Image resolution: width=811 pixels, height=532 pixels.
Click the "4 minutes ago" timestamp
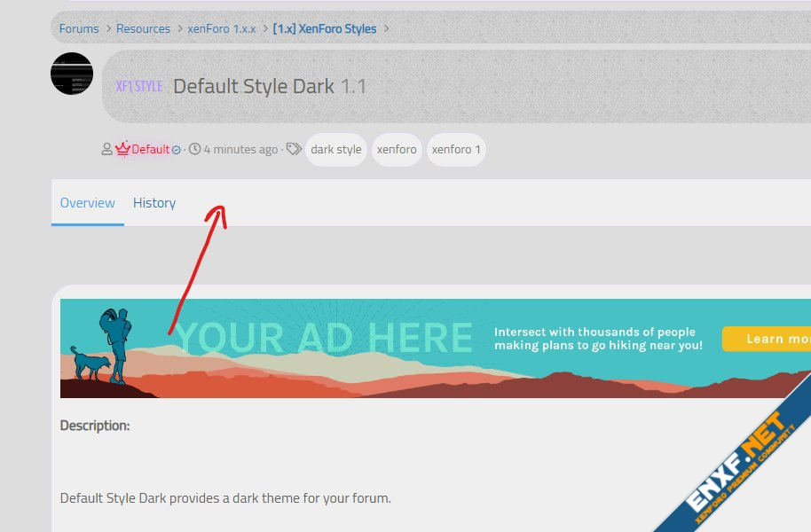tap(240, 150)
